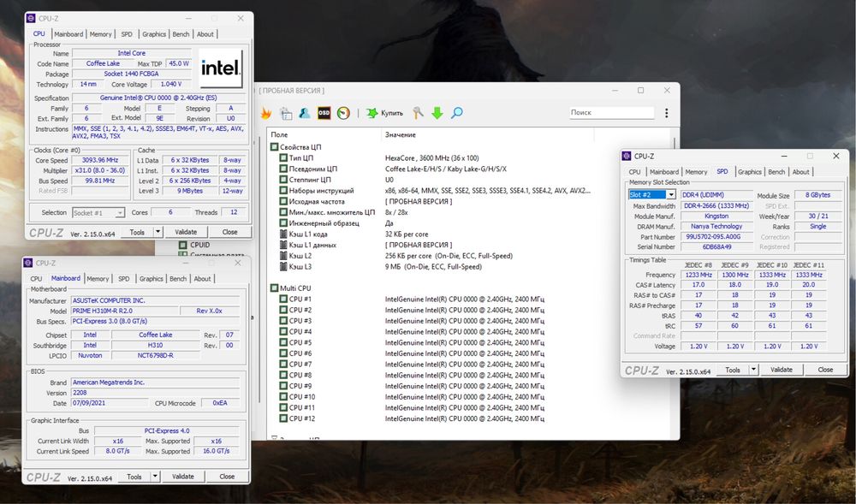Image resolution: width=856 pixels, height=504 pixels.
Task: Click Close button in Mainboard CPU-Z window
Action: coord(227,477)
